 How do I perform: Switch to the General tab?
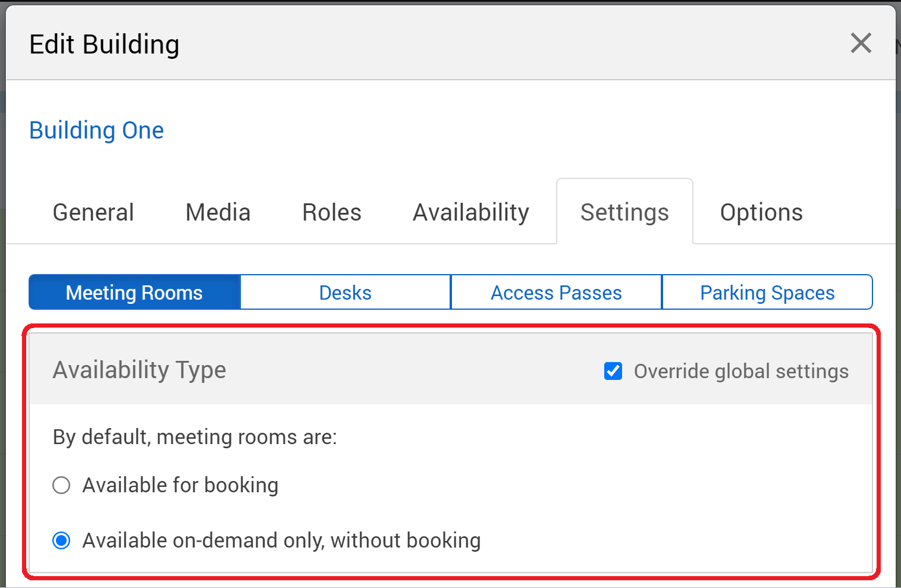[x=93, y=212]
